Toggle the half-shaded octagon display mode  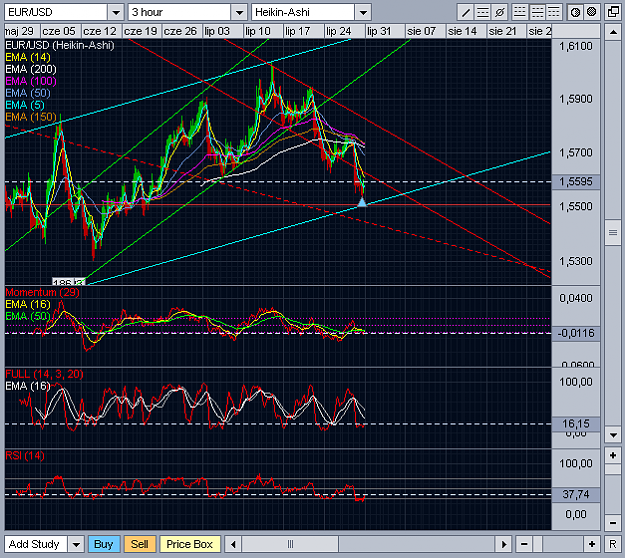pyautogui.click(x=575, y=12)
